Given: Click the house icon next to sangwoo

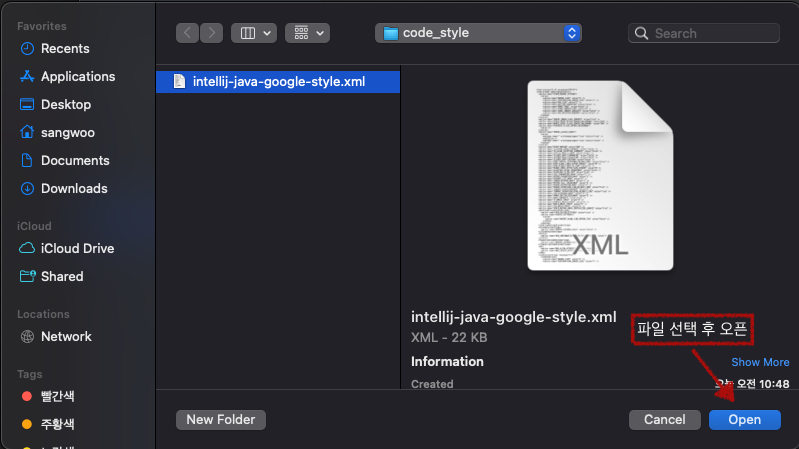Looking at the screenshot, I should point(27,132).
